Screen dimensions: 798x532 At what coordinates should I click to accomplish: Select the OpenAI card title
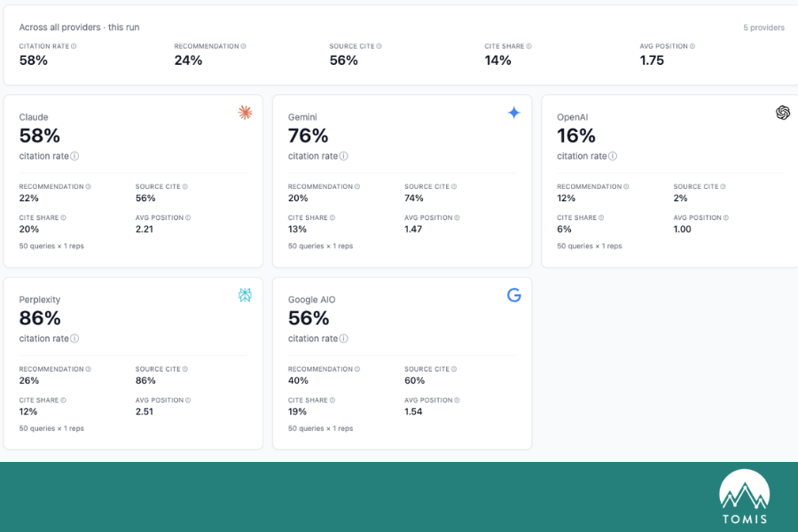pyautogui.click(x=573, y=117)
